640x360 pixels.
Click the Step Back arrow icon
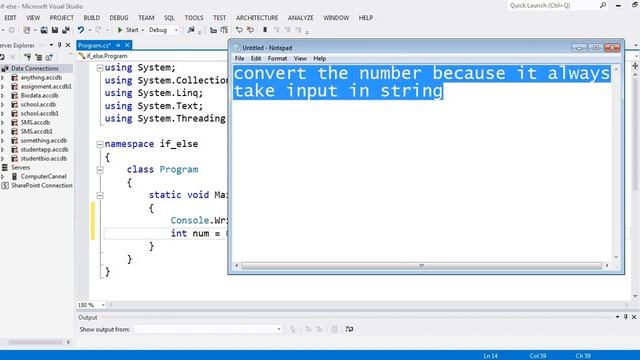[x=239, y=30]
